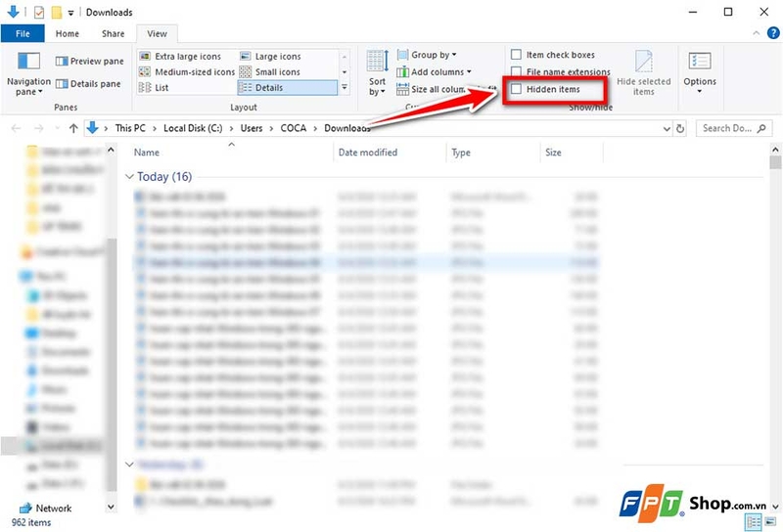Open the File tab
This screenshot has width=783, height=532.
(23, 33)
